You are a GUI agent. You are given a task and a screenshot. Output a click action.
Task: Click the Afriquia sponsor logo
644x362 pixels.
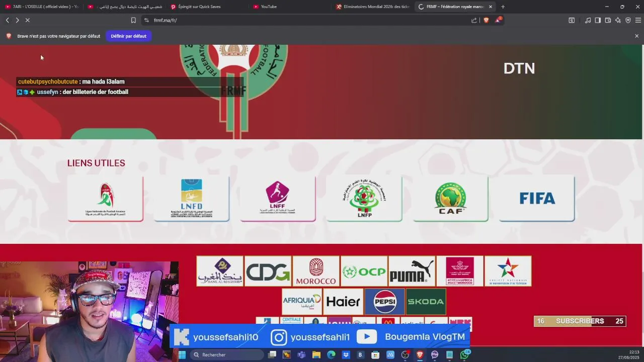302,302
